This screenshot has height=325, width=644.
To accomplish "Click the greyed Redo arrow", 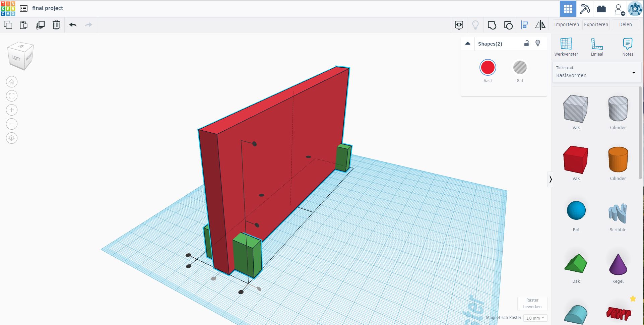I will pyautogui.click(x=88, y=25).
